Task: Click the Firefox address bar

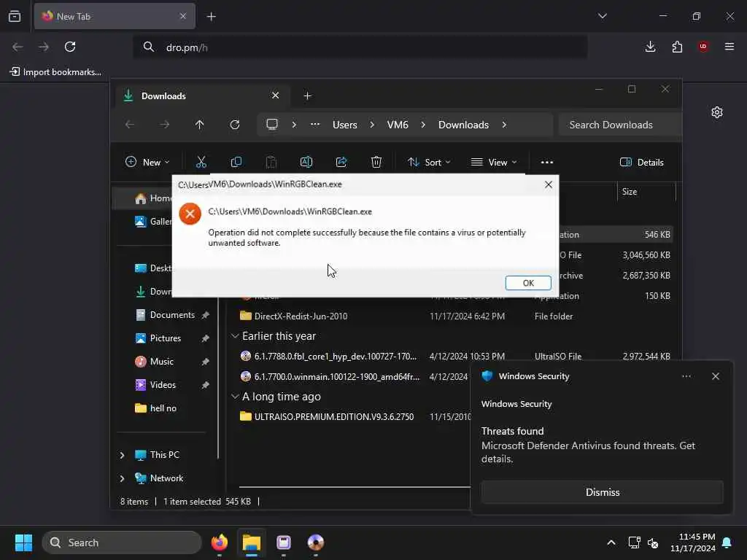Action: click(x=360, y=47)
